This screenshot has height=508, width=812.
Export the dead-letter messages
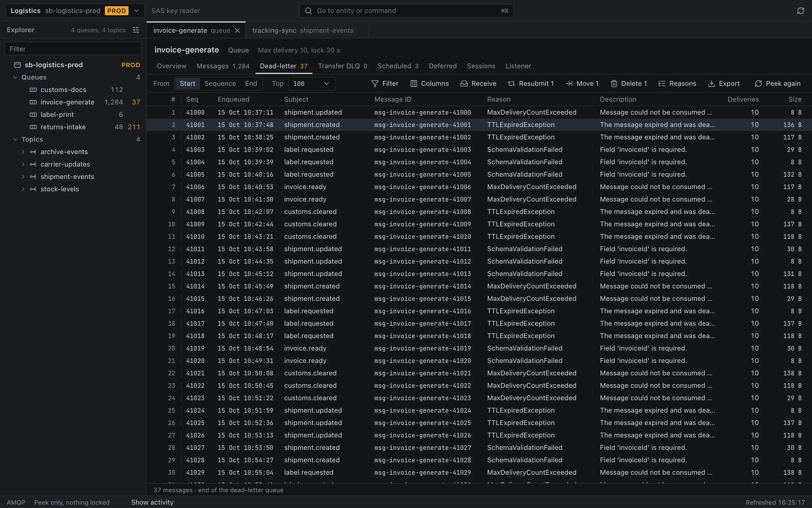click(723, 83)
